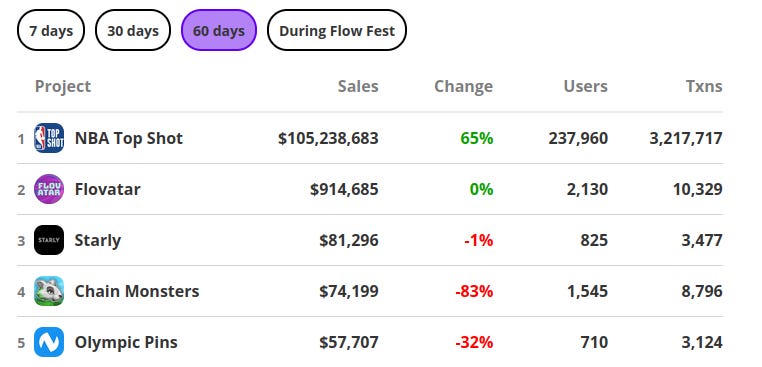Select the 7 days time filter
Viewport: 762px width, 367px height.
(x=51, y=31)
